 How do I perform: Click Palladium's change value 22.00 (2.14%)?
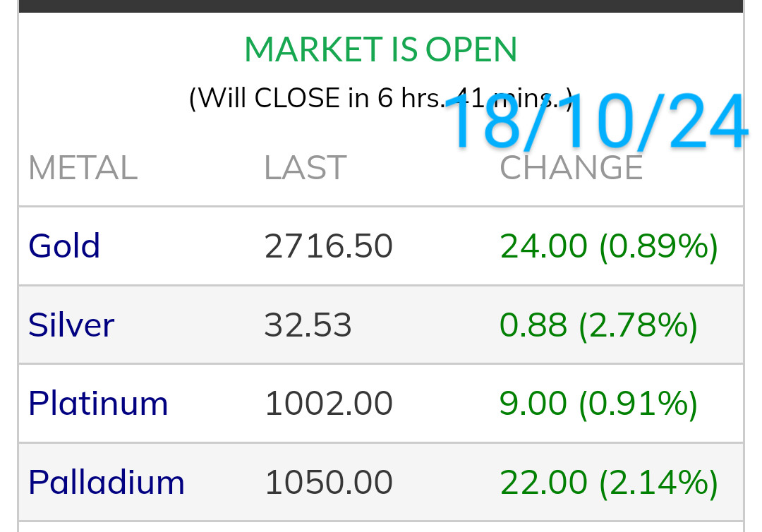(x=609, y=483)
